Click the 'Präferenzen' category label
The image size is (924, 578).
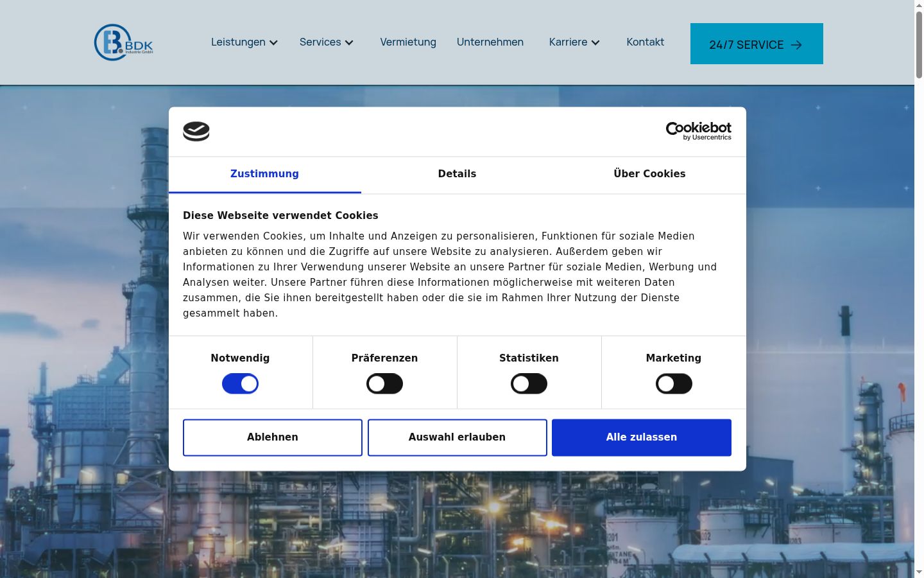click(384, 358)
